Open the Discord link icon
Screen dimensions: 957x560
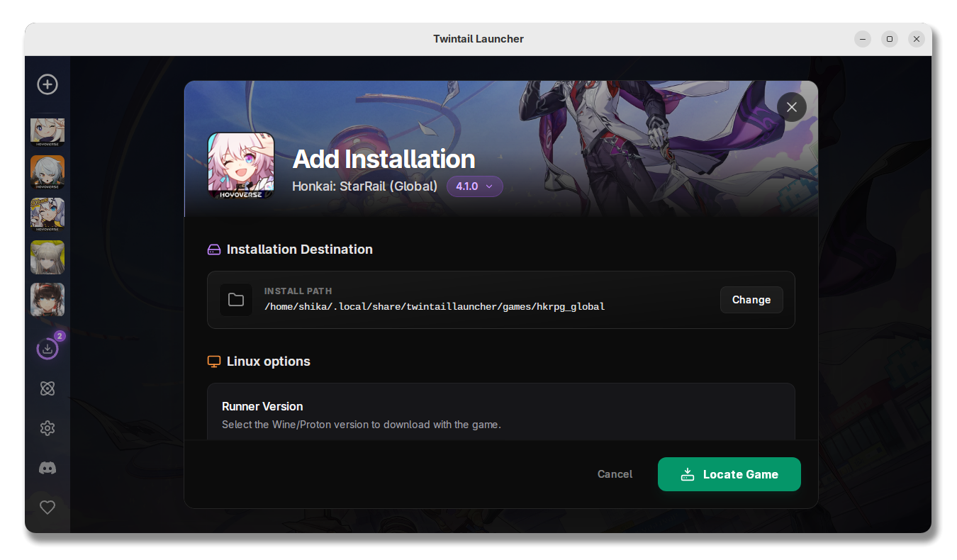(47, 468)
